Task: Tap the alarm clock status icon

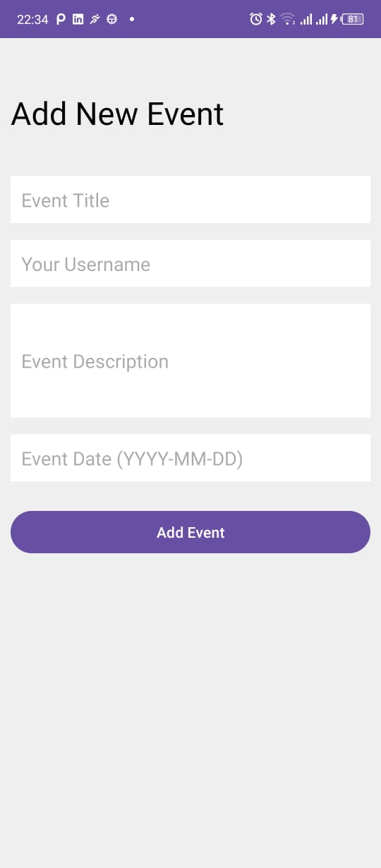Action: 255,19
